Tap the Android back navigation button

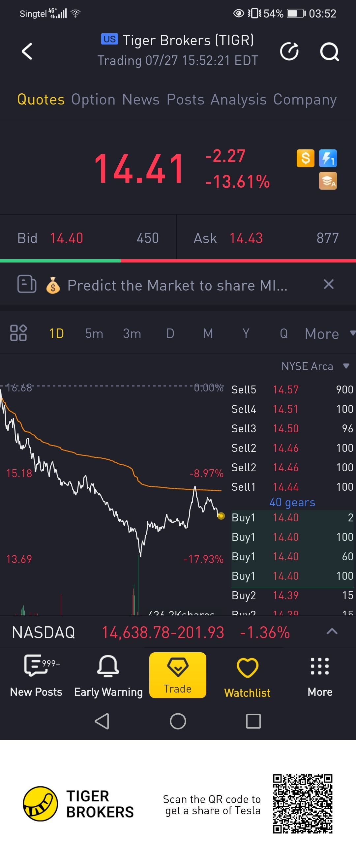point(102,721)
